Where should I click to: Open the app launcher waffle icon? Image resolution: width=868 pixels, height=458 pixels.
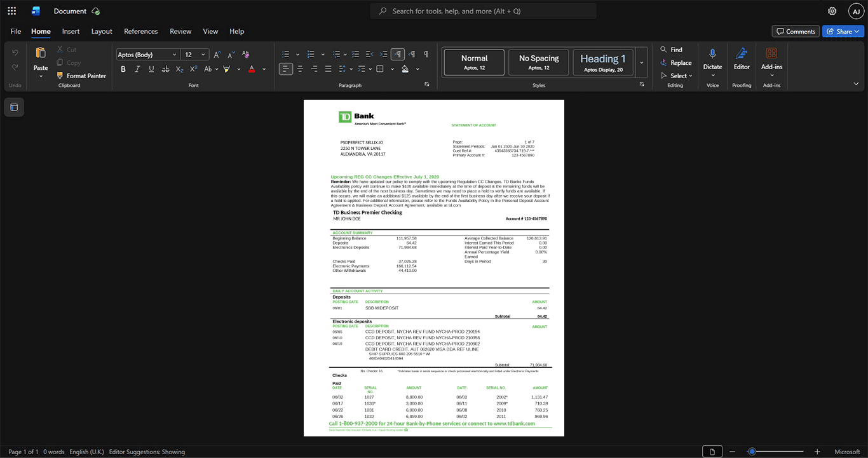coord(11,11)
